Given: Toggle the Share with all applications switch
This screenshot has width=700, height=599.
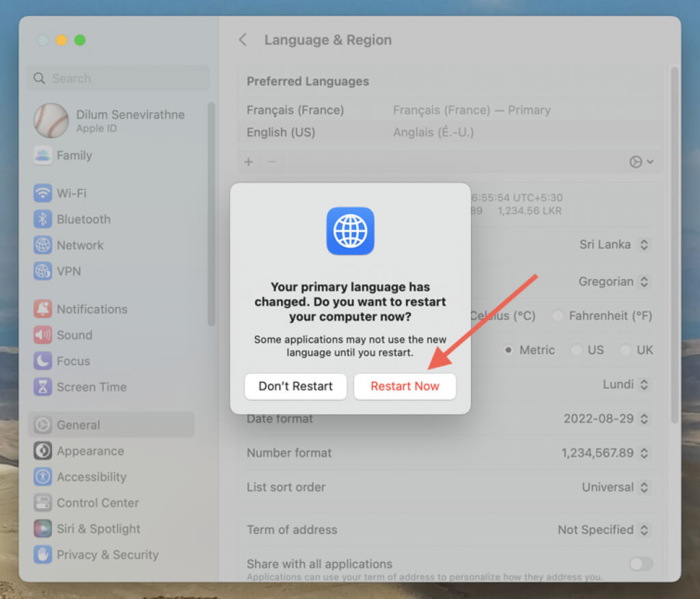Looking at the screenshot, I should coord(641,564).
